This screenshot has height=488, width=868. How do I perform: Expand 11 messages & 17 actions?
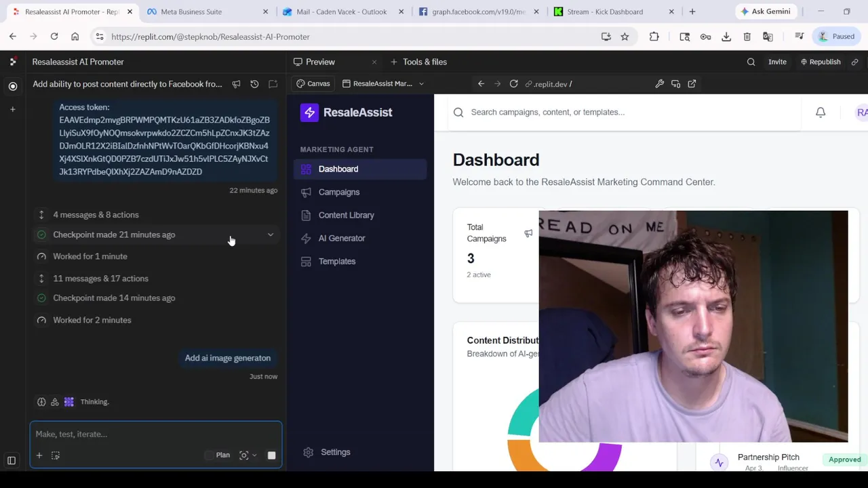(100, 279)
